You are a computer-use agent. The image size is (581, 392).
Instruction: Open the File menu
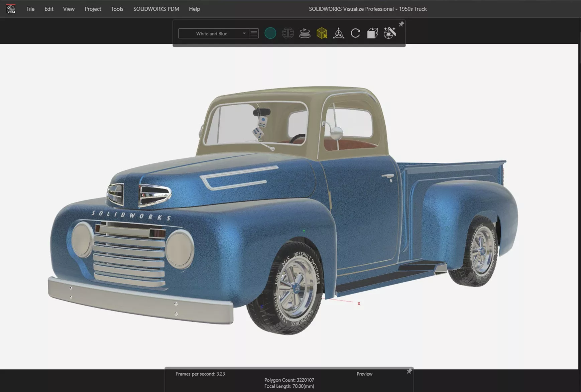coord(30,9)
